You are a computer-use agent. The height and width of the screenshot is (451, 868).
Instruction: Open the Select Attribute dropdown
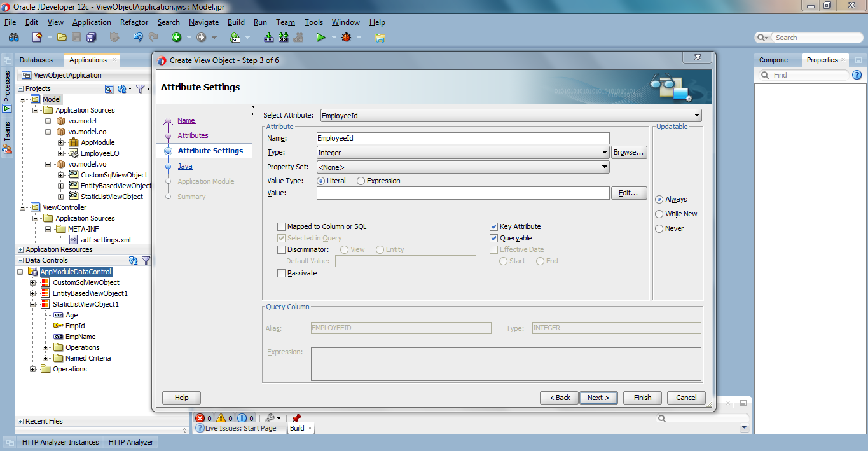pos(698,115)
